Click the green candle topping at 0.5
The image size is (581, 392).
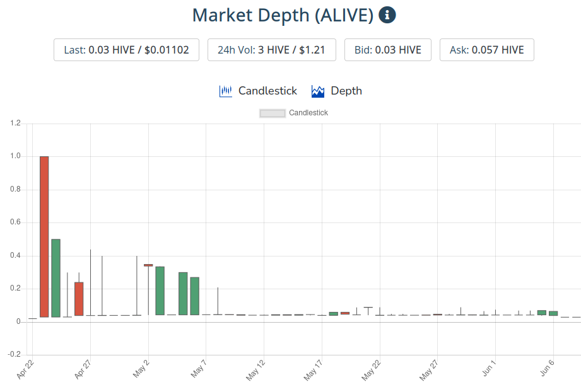pos(56,279)
